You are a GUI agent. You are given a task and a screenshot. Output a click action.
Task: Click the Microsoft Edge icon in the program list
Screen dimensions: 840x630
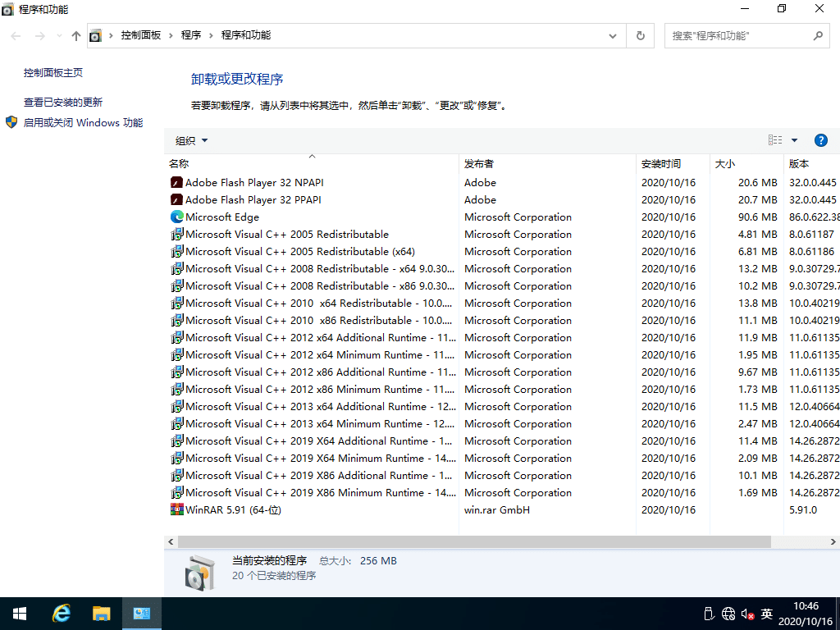pos(176,217)
